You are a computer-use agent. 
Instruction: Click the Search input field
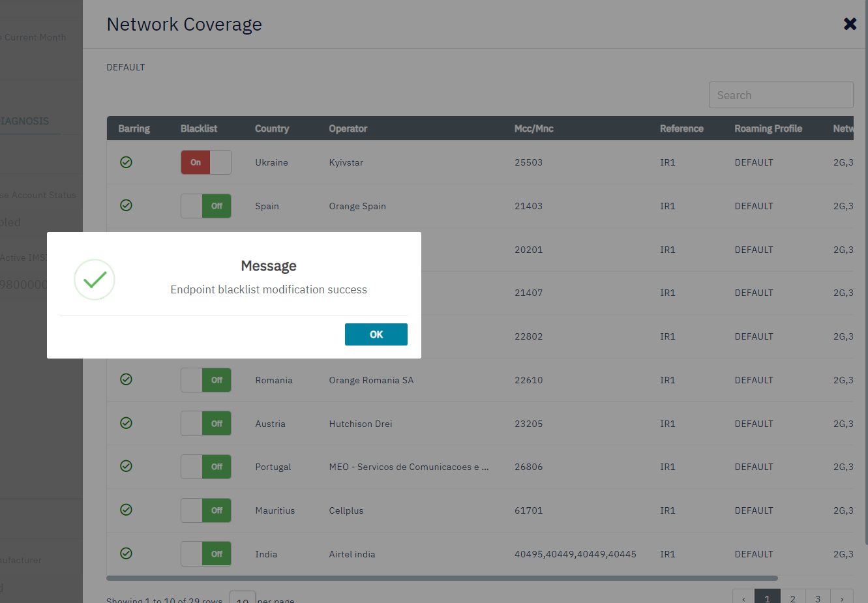(781, 95)
